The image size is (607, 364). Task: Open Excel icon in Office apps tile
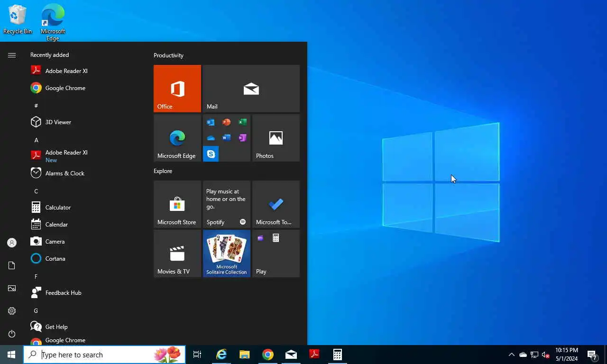(242, 122)
